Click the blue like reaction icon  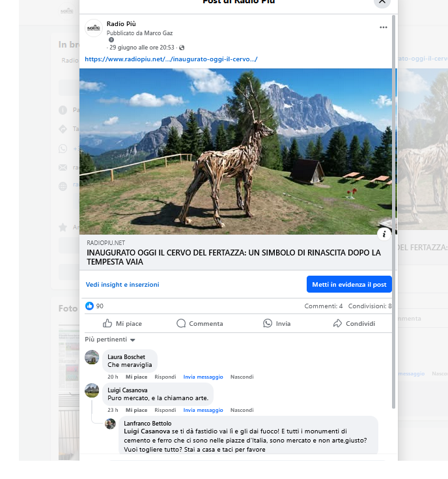(x=89, y=306)
